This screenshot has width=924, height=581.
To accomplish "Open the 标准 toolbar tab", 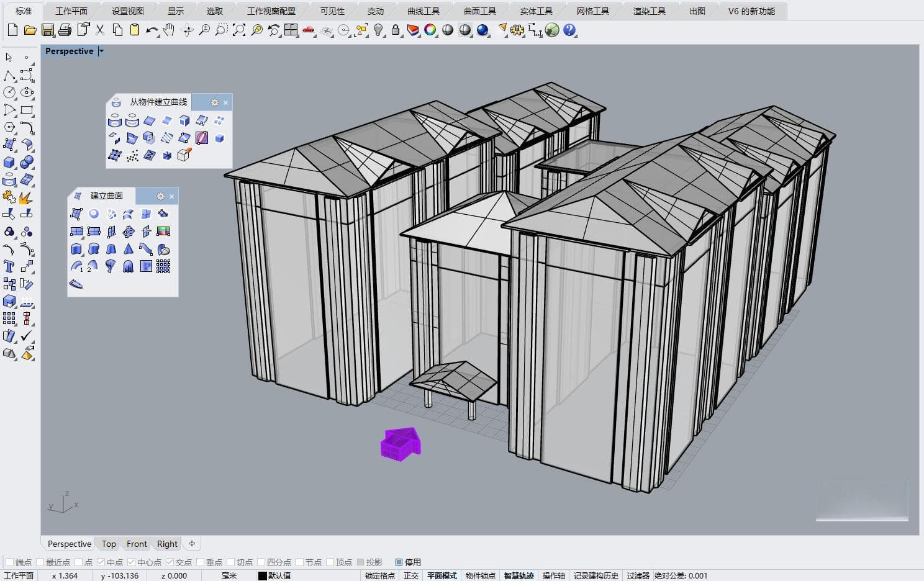I will tap(24, 11).
